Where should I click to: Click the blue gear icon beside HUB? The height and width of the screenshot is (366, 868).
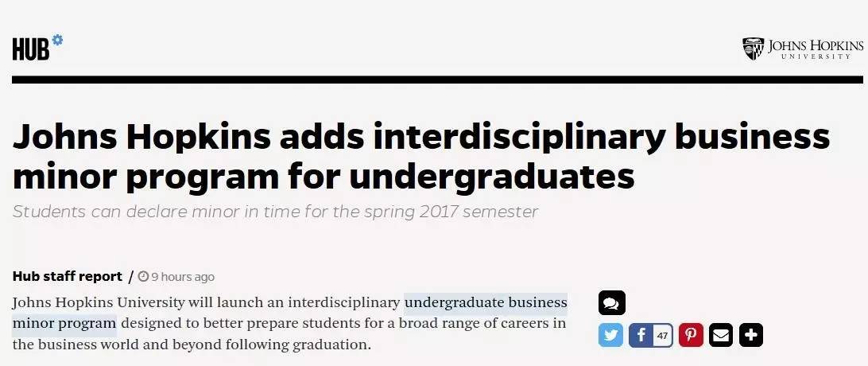(x=57, y=40)
